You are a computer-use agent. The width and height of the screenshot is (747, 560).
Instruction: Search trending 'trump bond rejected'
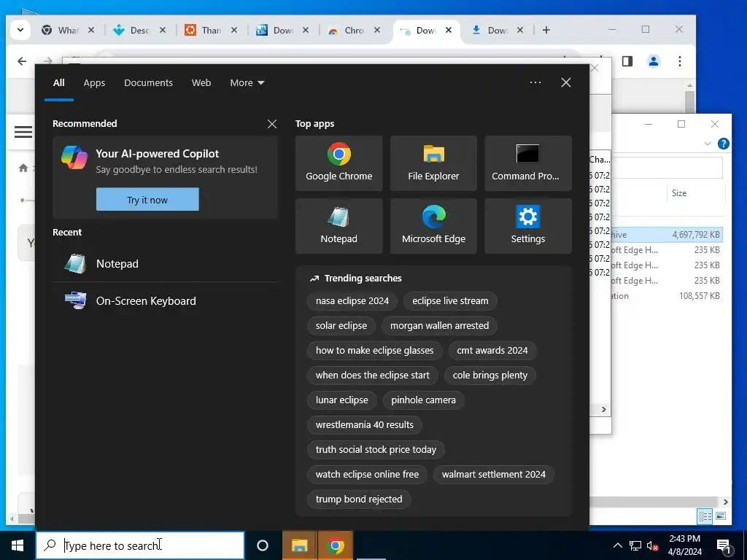pos(359,499)
